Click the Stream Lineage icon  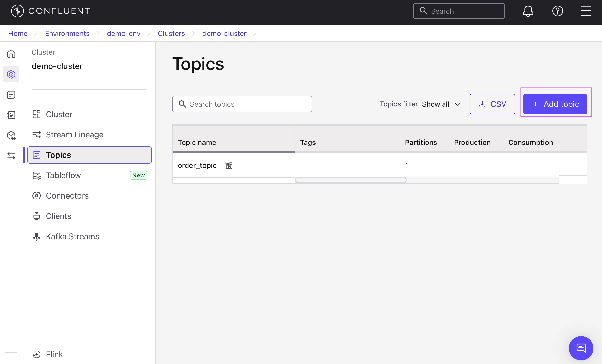click(37, 135)
